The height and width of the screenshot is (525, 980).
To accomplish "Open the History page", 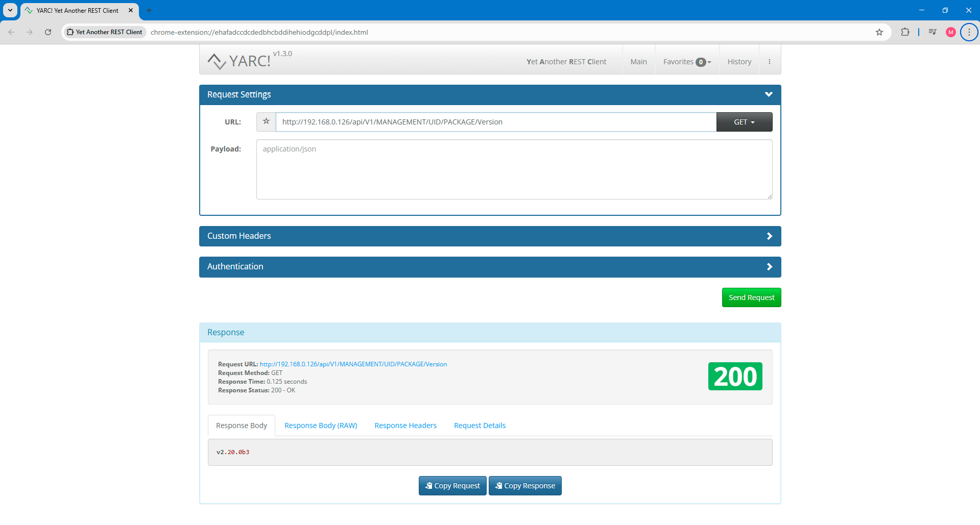I will click(739, 62).
